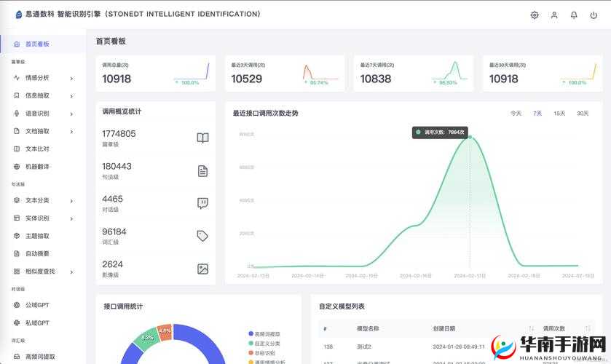Click the 语音识别 microphone icon

pyautogui.click(x=16, y=114)
